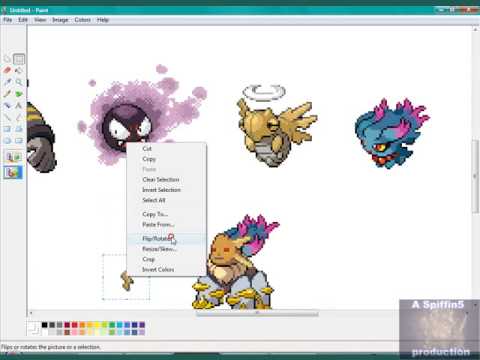480x360 pixels.
Task: Open the Help menu
Action: pos(103,20)
